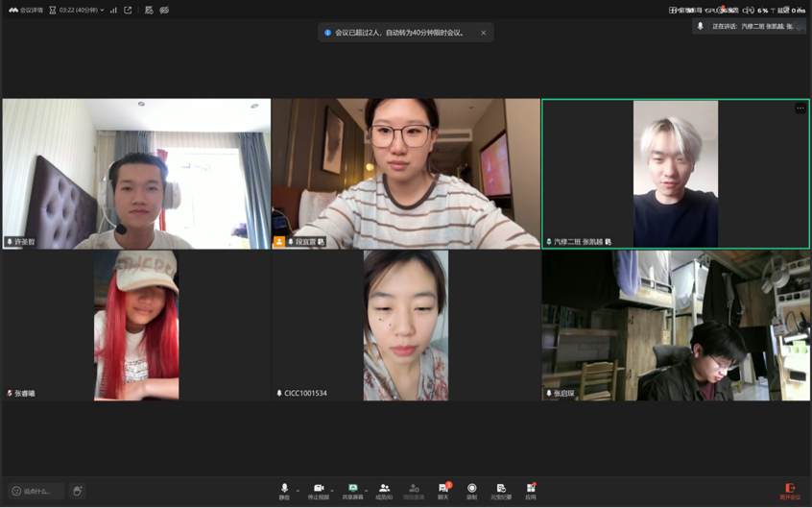Click the '说点什么' chat input box

pyautogui.click(x=36, y=491)
